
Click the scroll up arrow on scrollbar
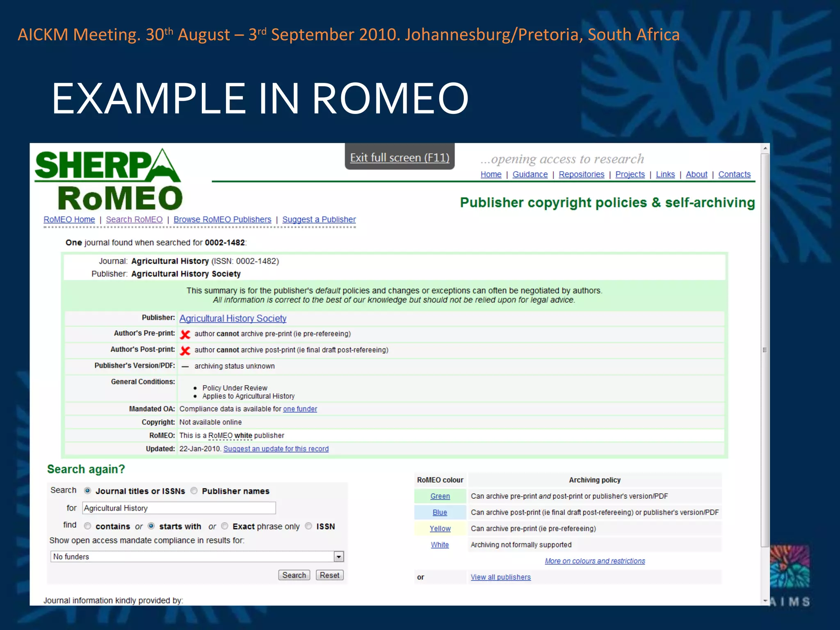pos(765,148)
